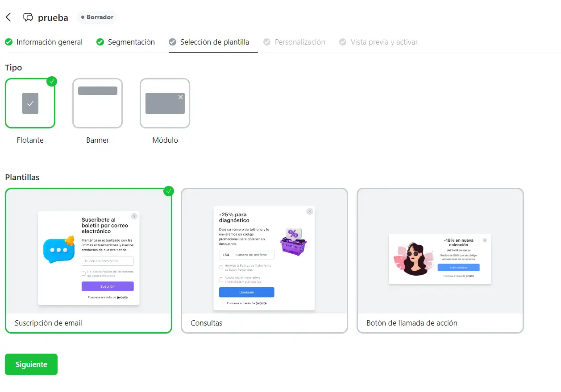The image size is (561, 392).
Task: Click the +54 country code in the phone field
Action: click(x=226, y=255)
